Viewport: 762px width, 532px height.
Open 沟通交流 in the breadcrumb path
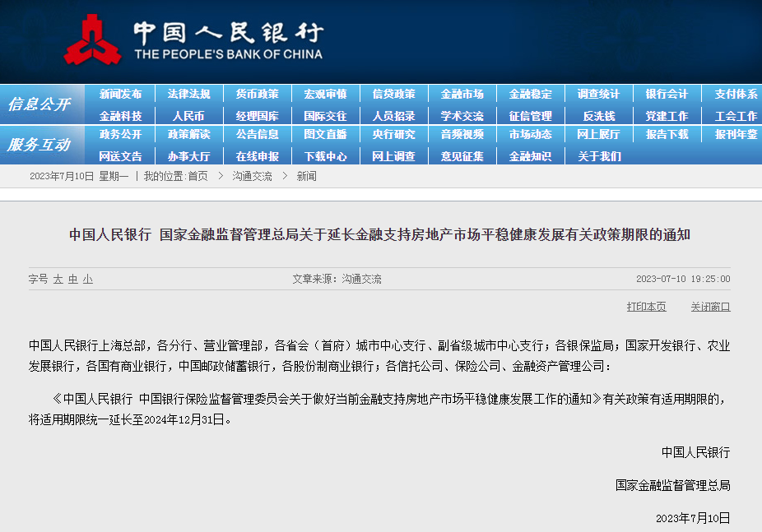[x=252, y=176]
